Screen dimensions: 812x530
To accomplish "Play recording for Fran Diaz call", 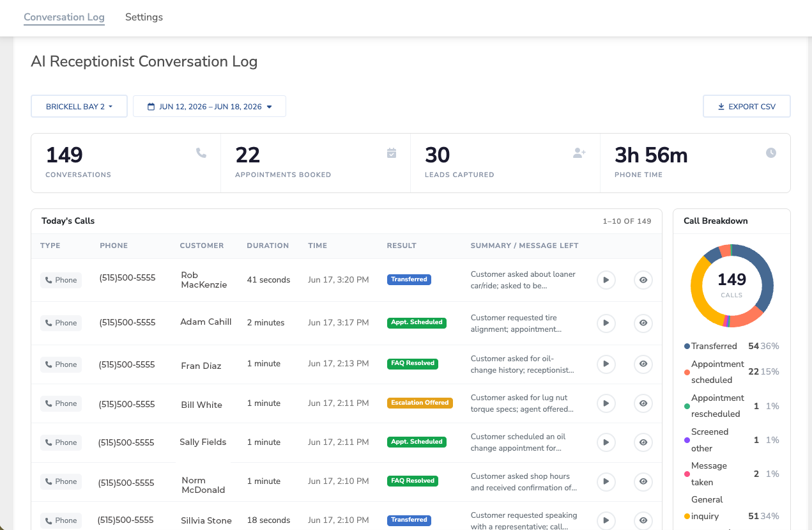I will click(606, 364).
